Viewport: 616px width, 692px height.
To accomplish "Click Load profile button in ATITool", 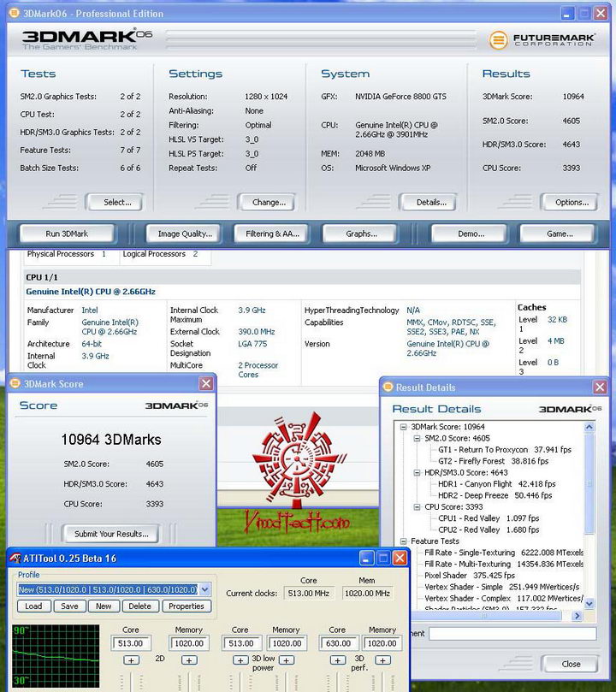I will [x=34, y=606].
